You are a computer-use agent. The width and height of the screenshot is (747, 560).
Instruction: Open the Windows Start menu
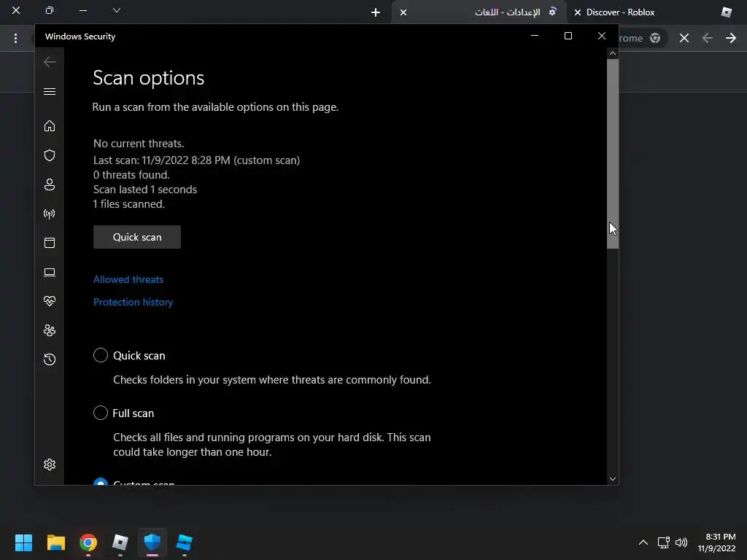point(23,542)
